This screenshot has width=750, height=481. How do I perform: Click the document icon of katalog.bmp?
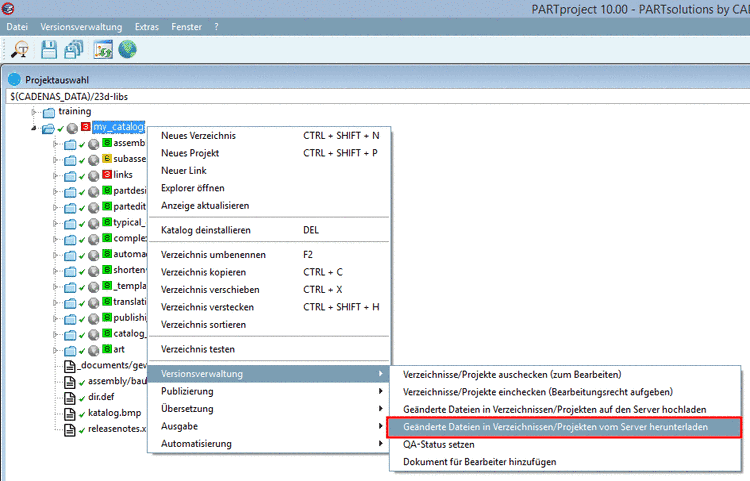70,414
